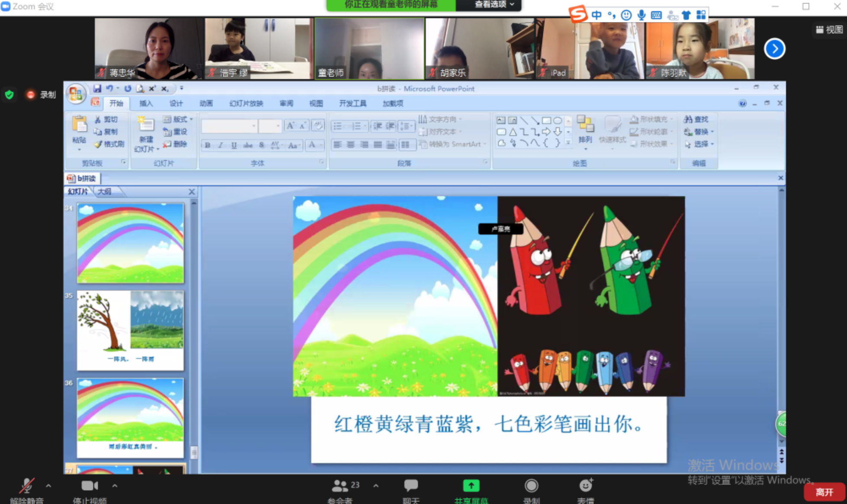Expand 查看选项 view options dropdown
Image resolution: width=847 pixels, height=504 pixels.
coord(494,4)
